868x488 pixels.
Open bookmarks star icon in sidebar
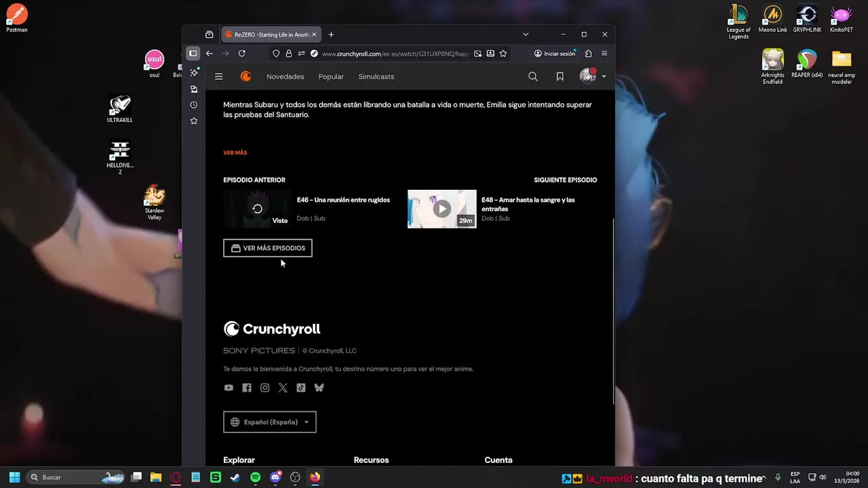click(194, 121)
